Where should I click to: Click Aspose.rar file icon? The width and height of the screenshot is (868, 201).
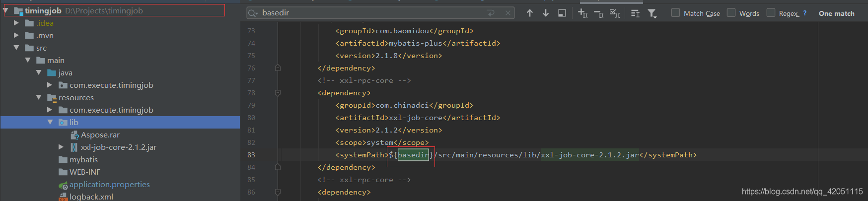tap(74, 135)
